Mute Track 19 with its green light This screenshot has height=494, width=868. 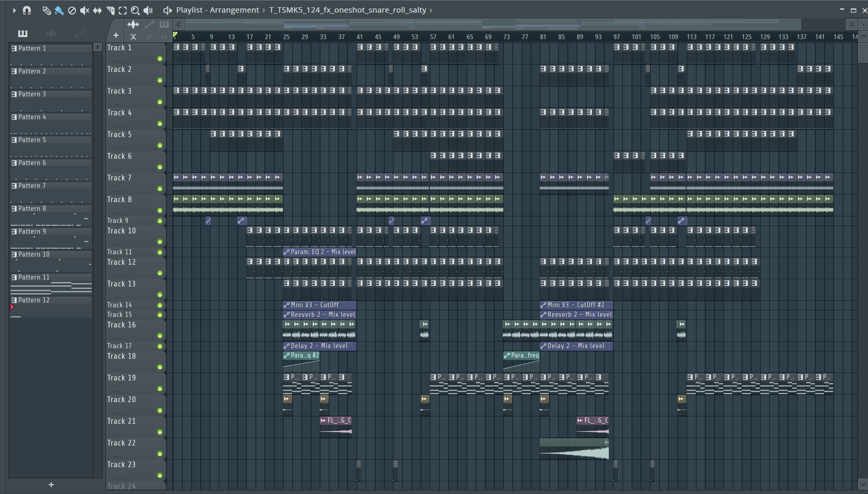(x=160, y=389)
